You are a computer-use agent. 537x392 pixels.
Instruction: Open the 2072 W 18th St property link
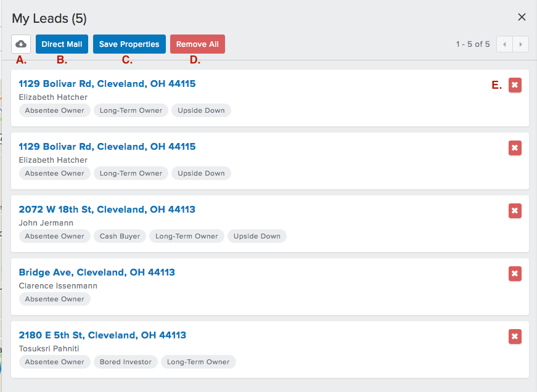[107, 209]
